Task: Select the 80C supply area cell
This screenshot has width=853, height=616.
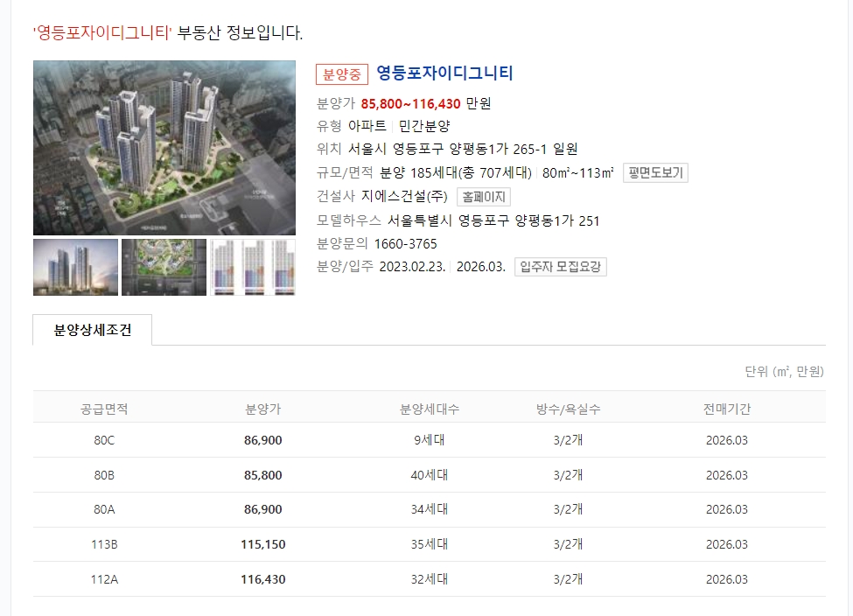Action: tap(104, 440)
